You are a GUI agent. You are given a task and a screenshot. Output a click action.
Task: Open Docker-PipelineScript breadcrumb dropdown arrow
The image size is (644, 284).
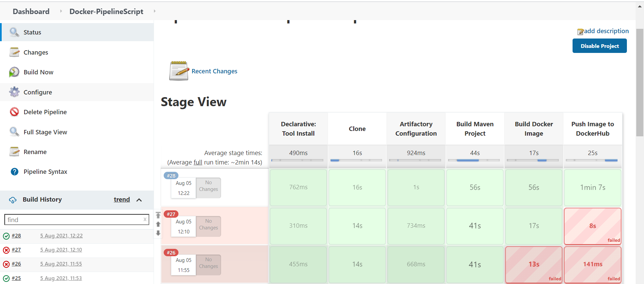point(154,11)
